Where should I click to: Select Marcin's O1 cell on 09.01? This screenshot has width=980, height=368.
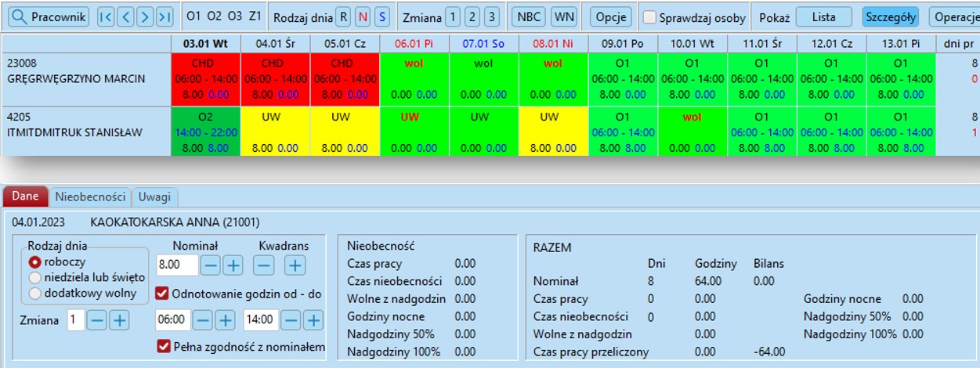(623, 78)
